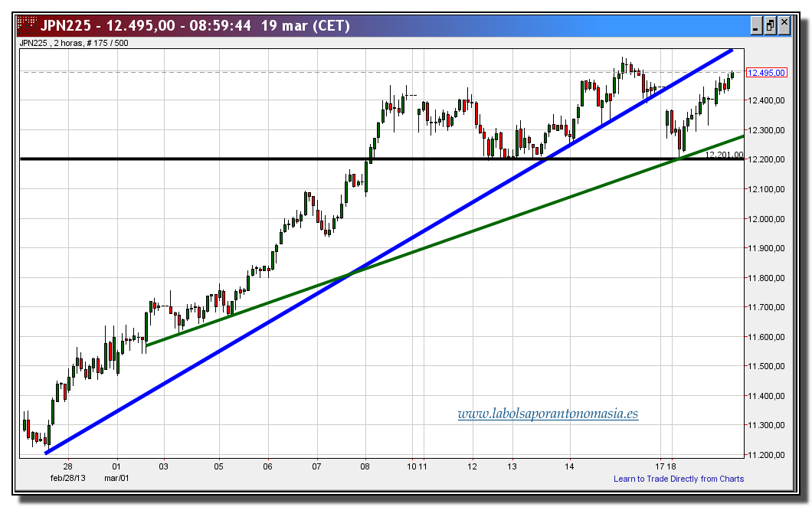812x507 pixels.
Task: Click the 13 date axis label
Action: [x=512, y=466]
